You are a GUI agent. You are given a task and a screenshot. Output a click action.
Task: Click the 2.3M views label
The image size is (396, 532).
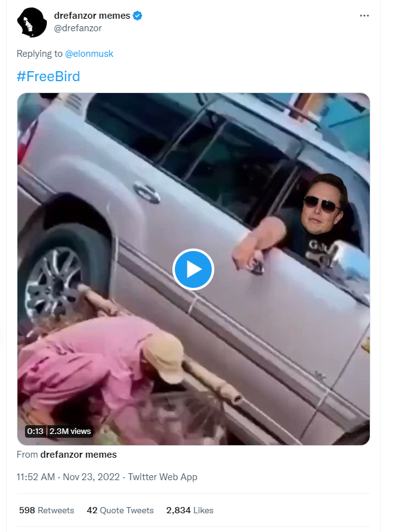tap(70, 431)
